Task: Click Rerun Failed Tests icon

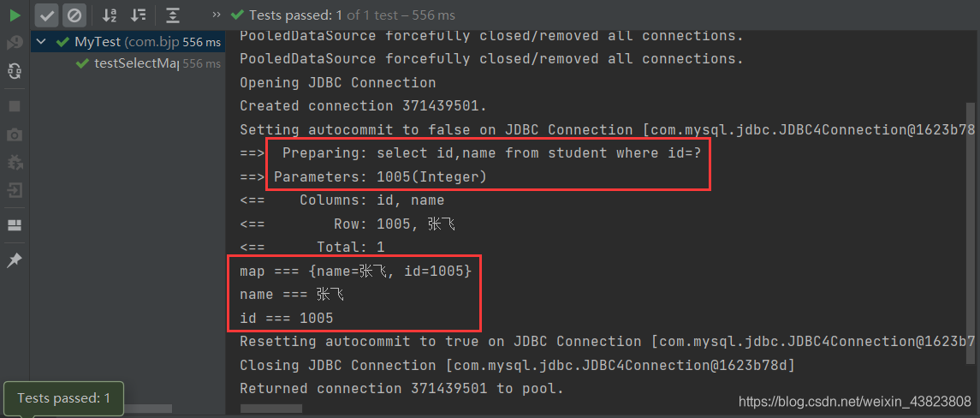Action: (x=15, y=42)
